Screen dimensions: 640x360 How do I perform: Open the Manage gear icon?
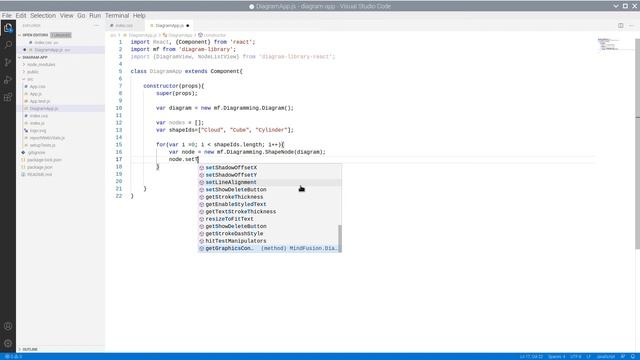(x=8, y=343)
